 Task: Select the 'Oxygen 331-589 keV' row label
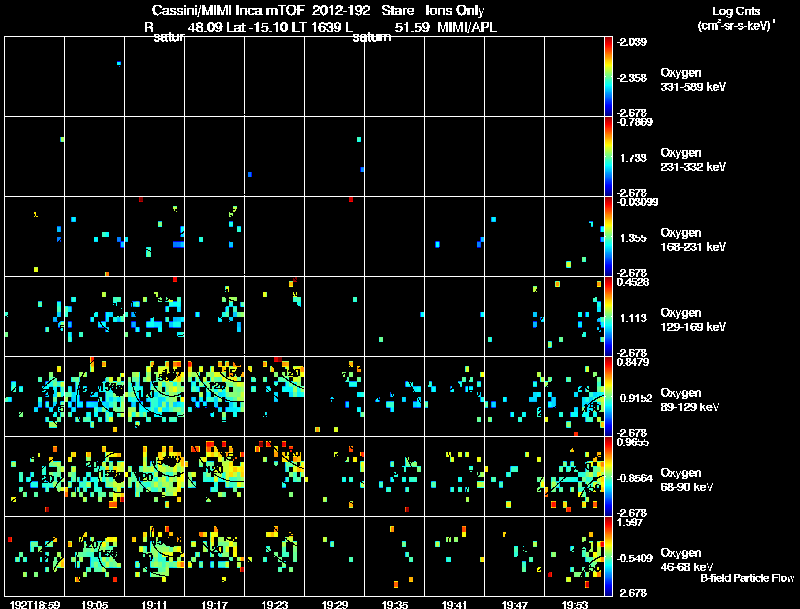tap(693, 80)
